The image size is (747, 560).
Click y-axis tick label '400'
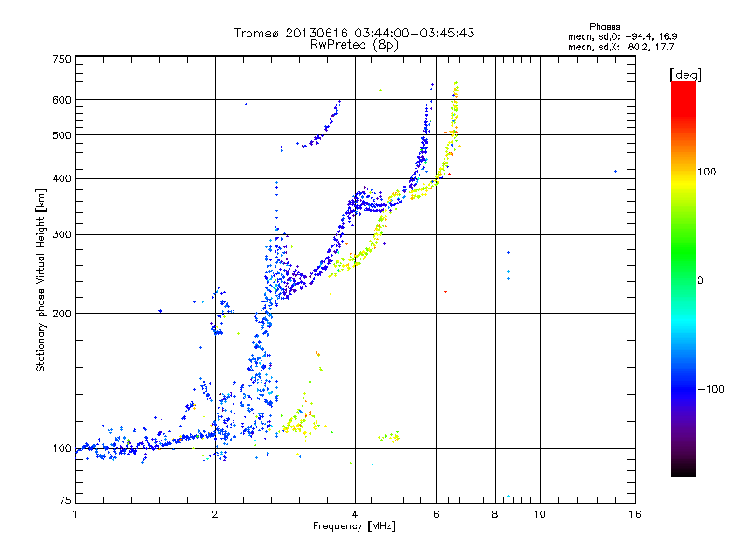(x=62, y=179)
